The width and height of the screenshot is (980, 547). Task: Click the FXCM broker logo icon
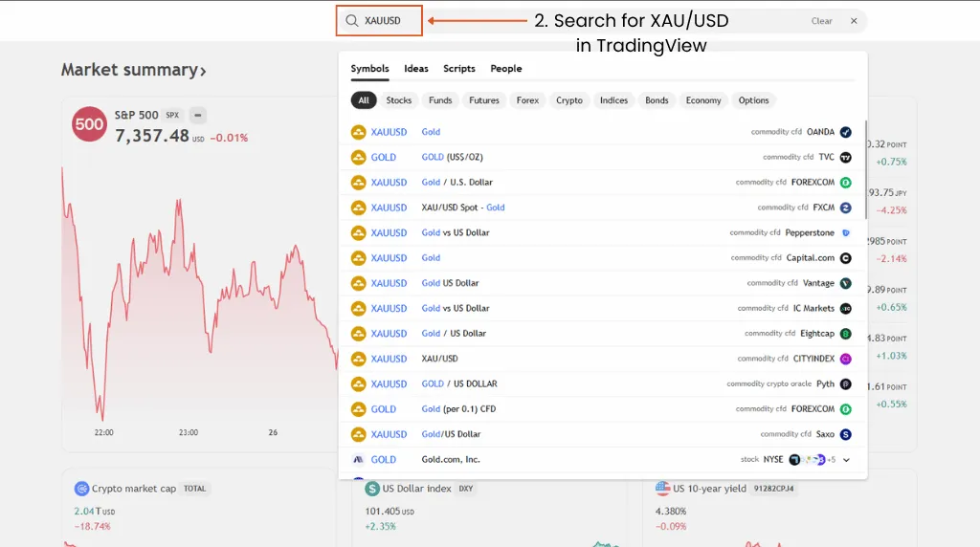coord(846,208)
